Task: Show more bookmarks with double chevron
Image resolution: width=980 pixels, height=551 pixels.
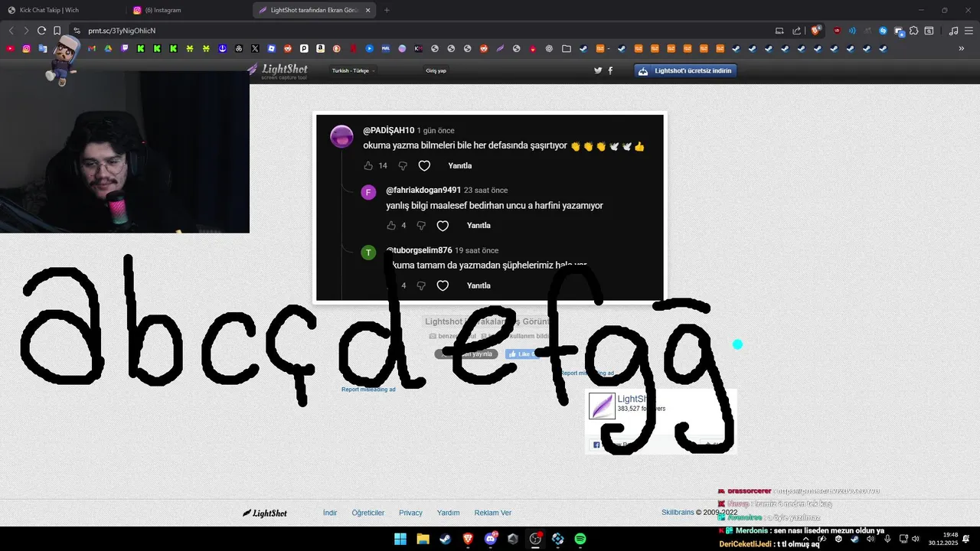Action: (962, 48)
